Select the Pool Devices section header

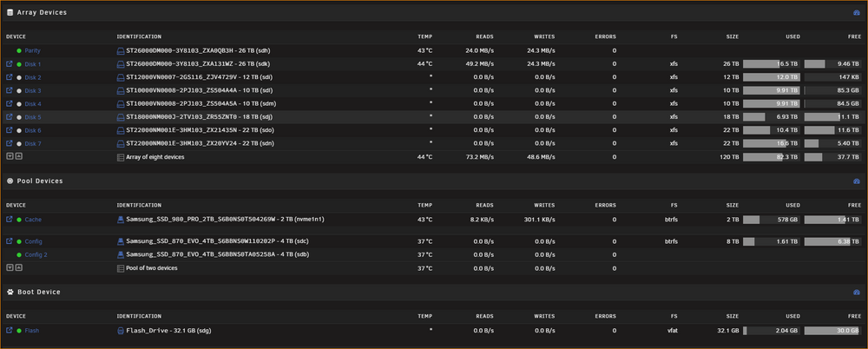[40, 181]
